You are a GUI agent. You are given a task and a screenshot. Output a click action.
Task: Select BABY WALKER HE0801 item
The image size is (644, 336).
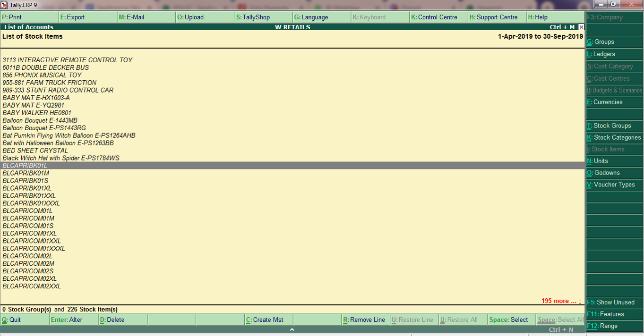pos(37,113)
